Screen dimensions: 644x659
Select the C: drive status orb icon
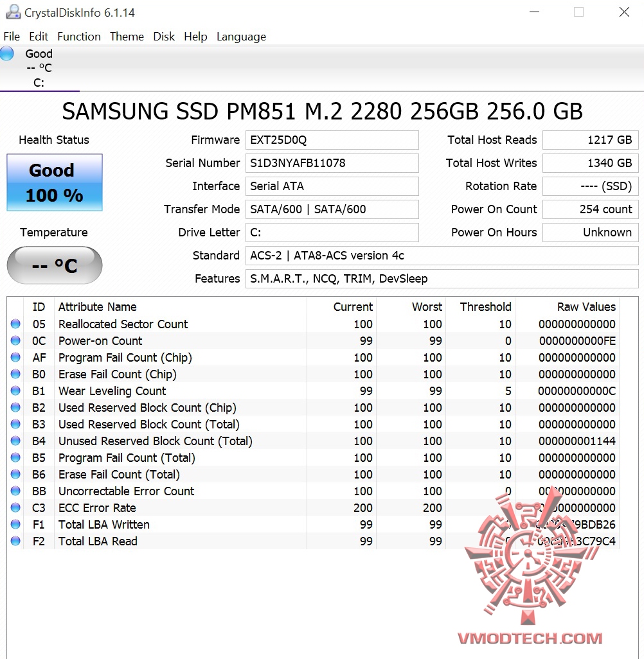click(6, 53)
